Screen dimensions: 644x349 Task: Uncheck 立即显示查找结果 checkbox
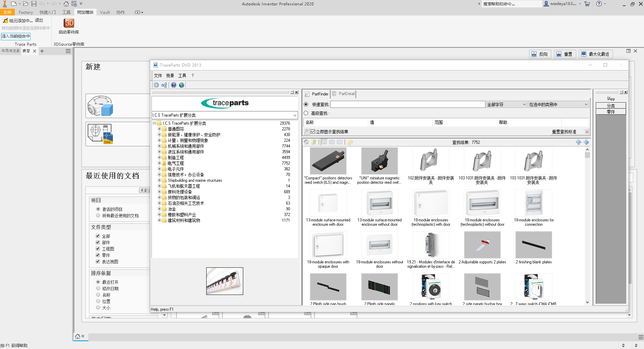click(313, 132)
